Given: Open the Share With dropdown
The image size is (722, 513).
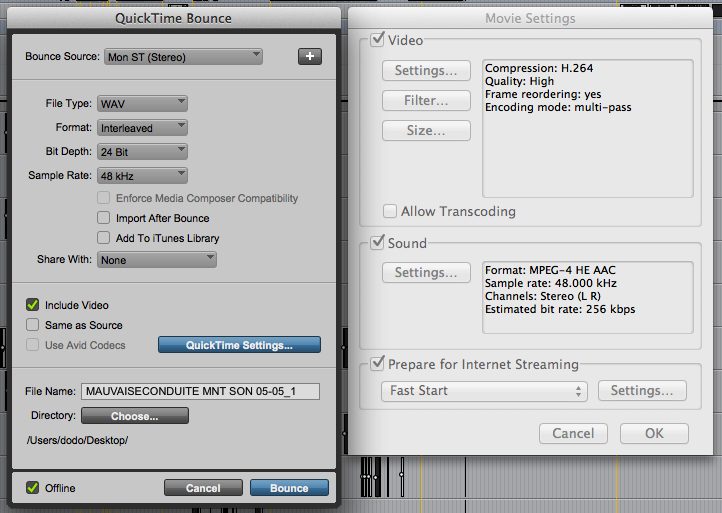Looking at the screenshot, I should point(157,260).
